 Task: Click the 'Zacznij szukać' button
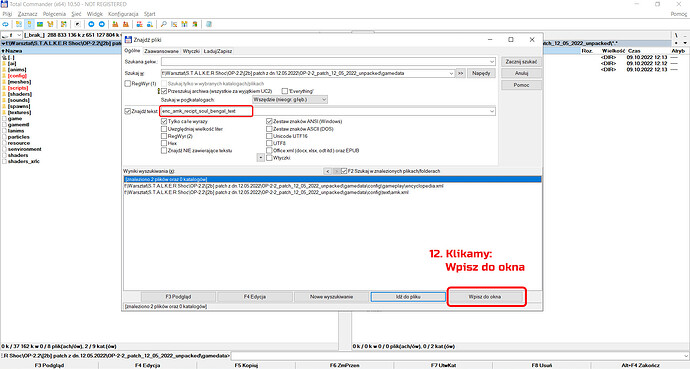(521, 62)
